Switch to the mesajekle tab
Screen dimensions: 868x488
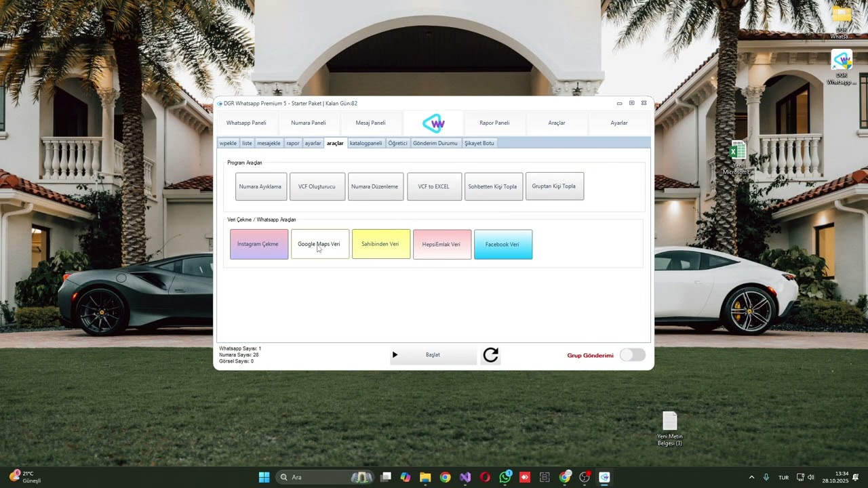coord(269,143)
